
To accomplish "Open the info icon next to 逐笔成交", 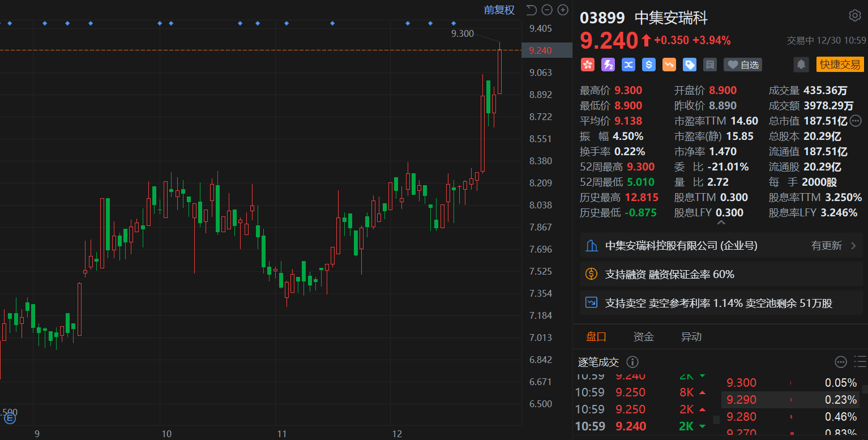I will (633, 362).
